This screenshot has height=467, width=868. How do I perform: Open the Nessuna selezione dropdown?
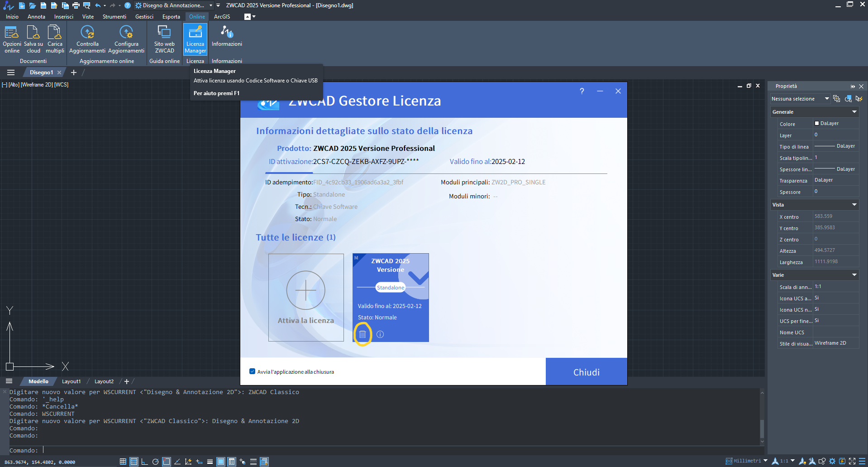pyautogui.click(x=800, y=99)
